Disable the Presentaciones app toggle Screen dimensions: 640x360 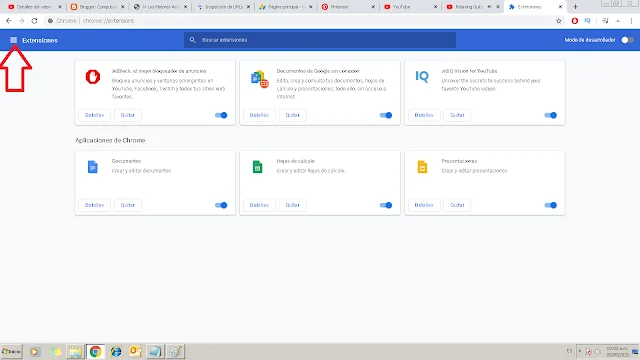[551, 205]
